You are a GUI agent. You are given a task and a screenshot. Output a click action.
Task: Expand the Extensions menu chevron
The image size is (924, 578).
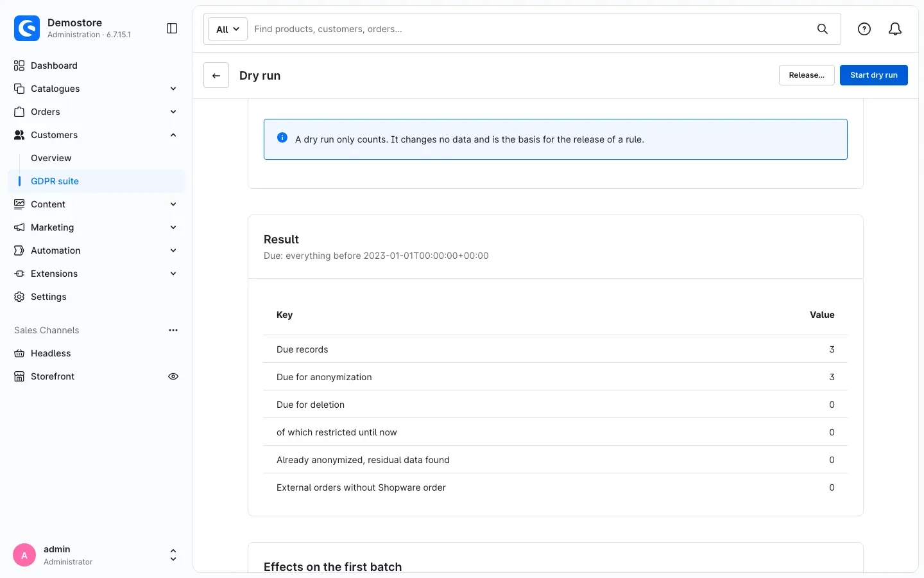tap(173, 274)
